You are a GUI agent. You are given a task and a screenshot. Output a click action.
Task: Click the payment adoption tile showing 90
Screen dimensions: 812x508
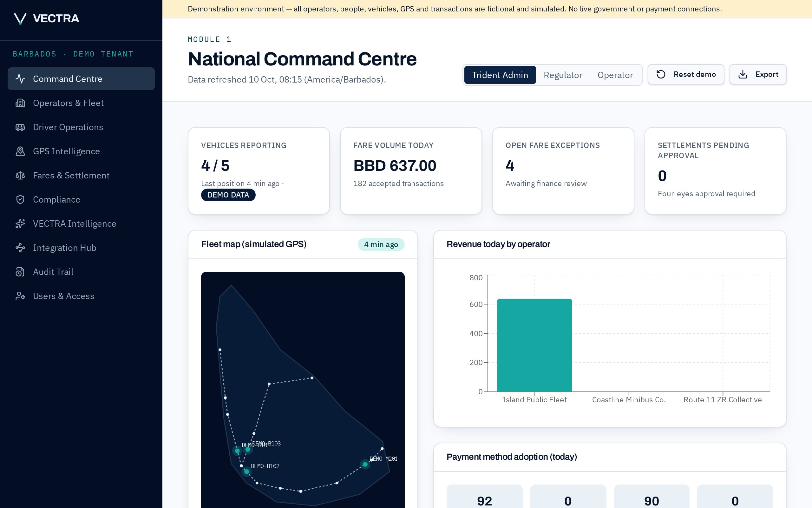(x=652, y=497)
